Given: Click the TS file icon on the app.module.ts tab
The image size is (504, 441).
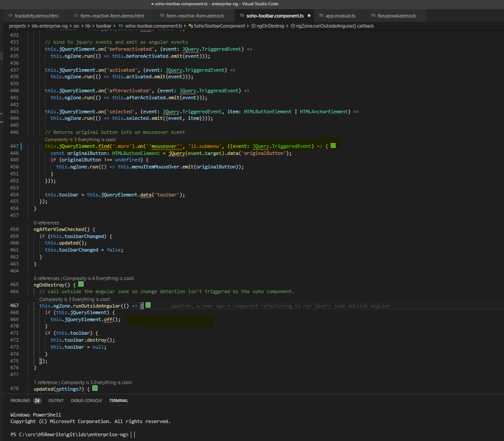Looking at the screenshot, I should coord(321,15).
